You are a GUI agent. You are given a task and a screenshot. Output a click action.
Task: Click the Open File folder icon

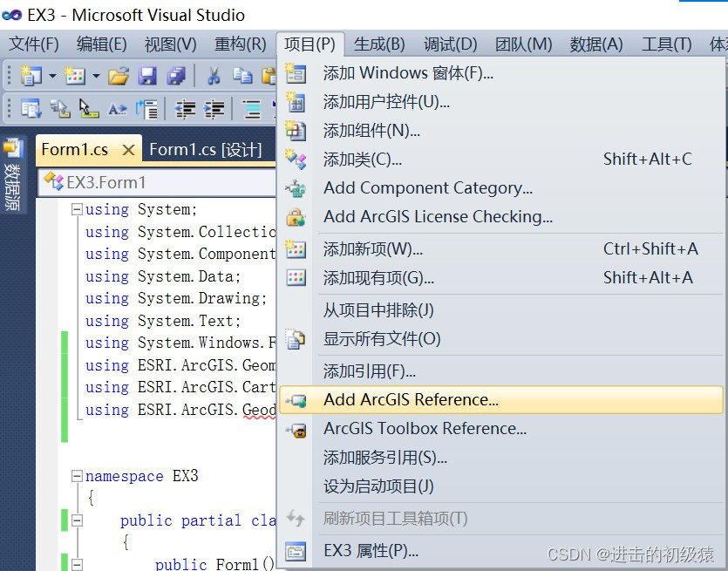(119, 77)
